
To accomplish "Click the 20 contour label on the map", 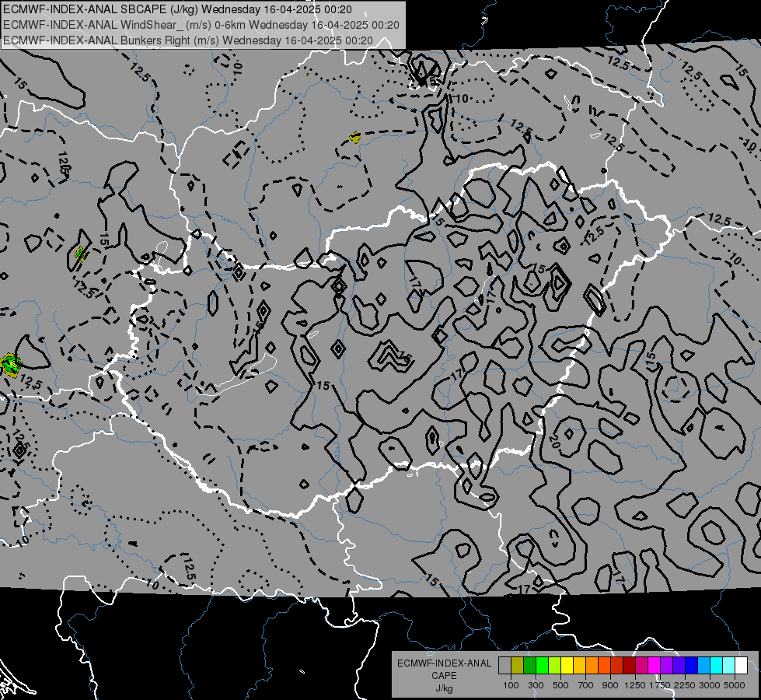I will coord(554,441).
